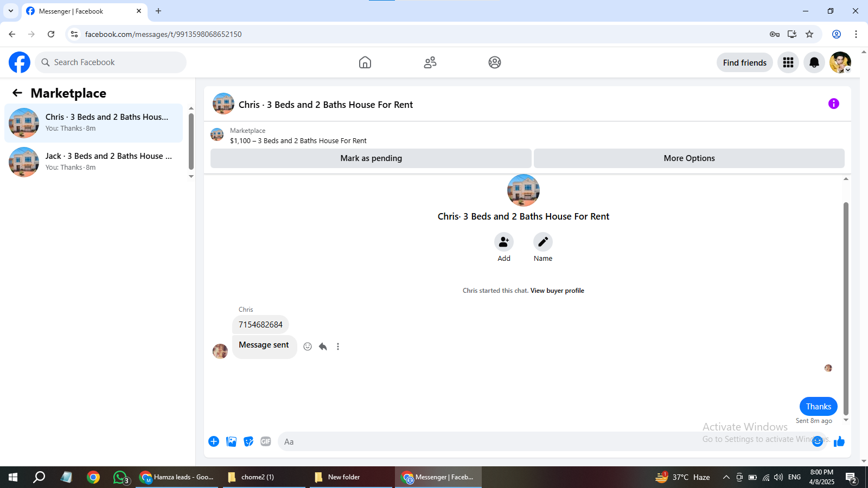868x488 pixels.
Task: Click the Add people icon
Action: pos(504,242)
